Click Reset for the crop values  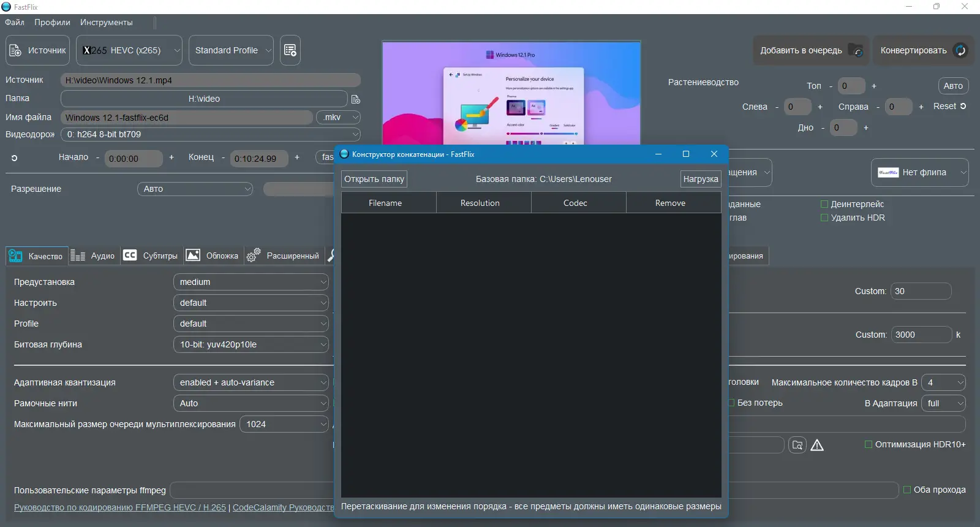tap(949, 106)
